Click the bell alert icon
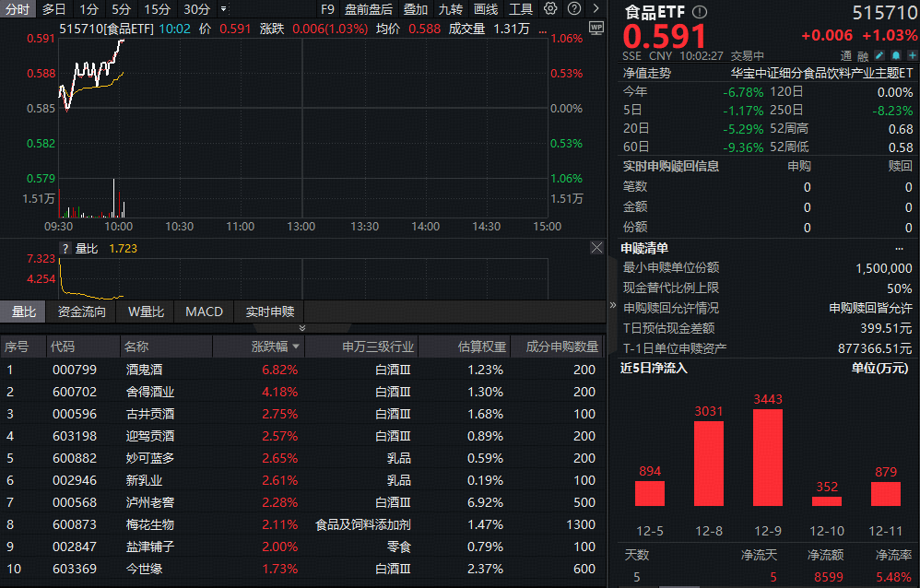 895,56
